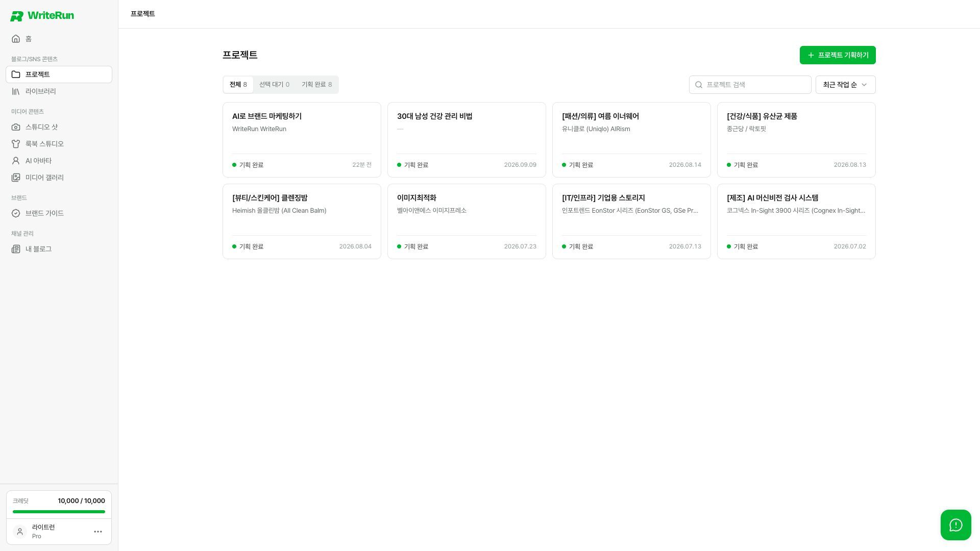Click the 벨아이앤에스 이미지프레소 subtitle
The height and width of the screenshot is (551, 980).
[x=432, y=211]
